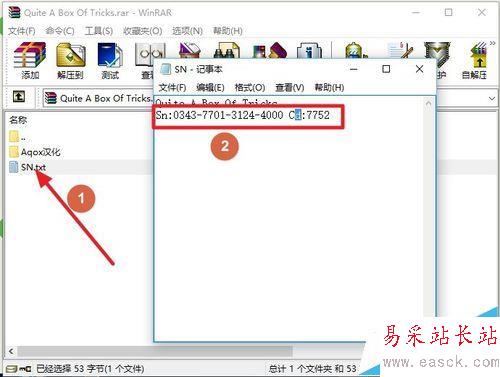Screen dimensions: 500x377
Task: Click the Comment toolbar icon in WinRAR
Action: pyautogui.click(x=401, y=51)
